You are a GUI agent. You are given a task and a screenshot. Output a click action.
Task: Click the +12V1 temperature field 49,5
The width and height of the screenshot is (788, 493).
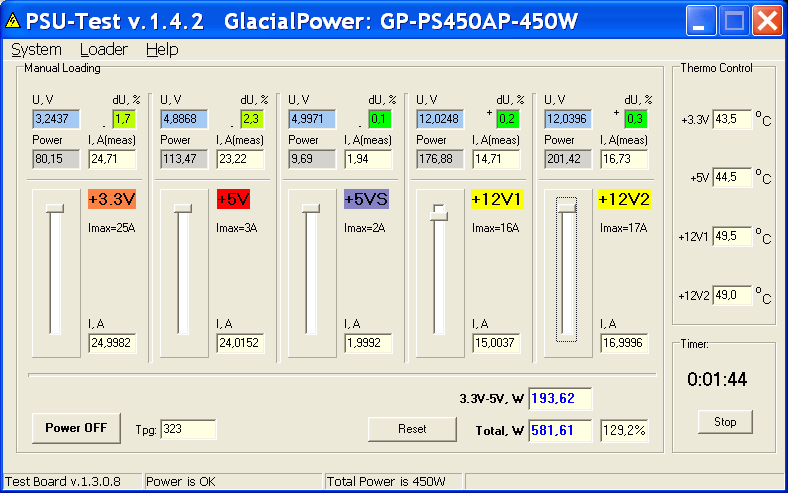pyautogui.click(x=732, y=236)
